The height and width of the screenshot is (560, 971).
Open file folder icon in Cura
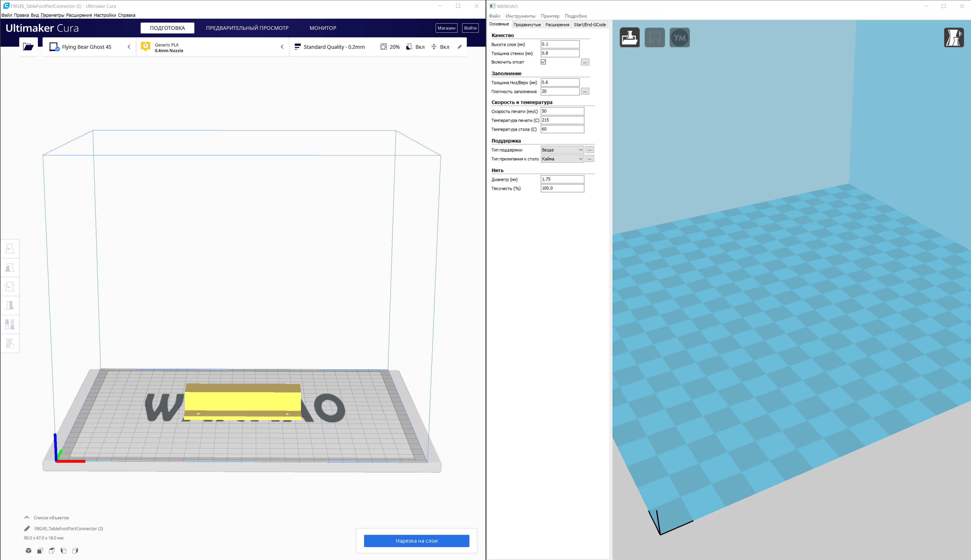click(x=28, y=46)
